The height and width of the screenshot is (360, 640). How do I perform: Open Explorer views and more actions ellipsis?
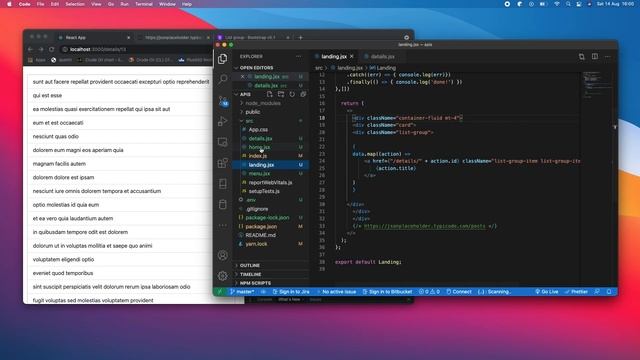[299, 56]
